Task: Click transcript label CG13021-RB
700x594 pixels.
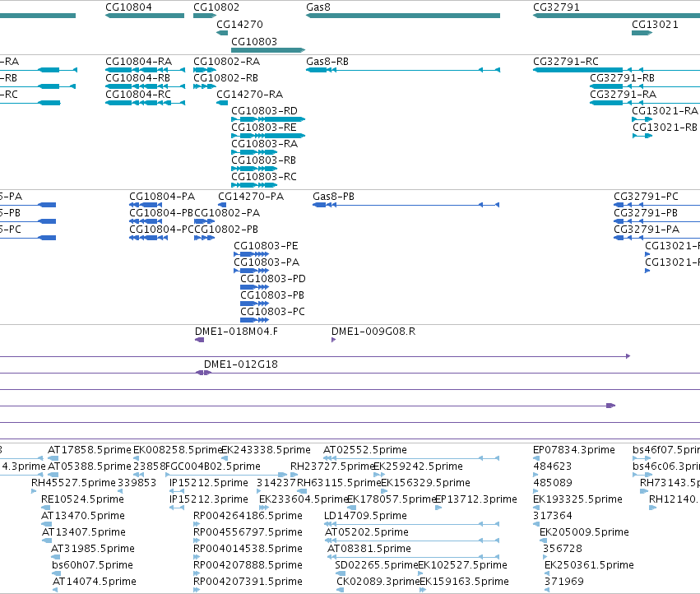Action: coord(665,128)
